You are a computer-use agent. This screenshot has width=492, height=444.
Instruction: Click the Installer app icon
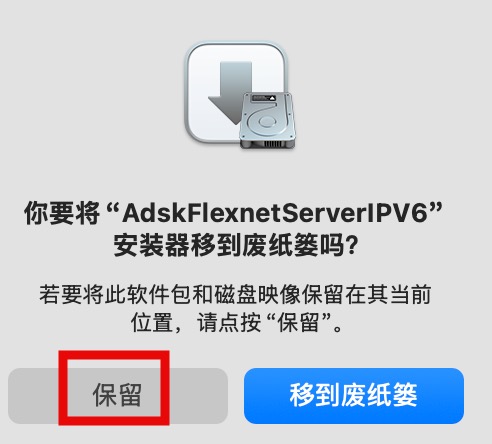click(x=240, y=95)
